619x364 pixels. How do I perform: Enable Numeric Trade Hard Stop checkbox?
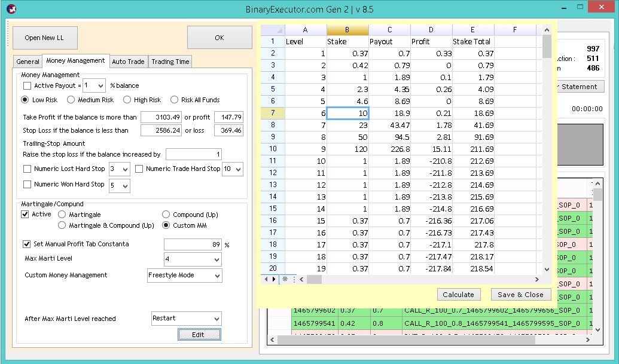click(x=139, y=169)
